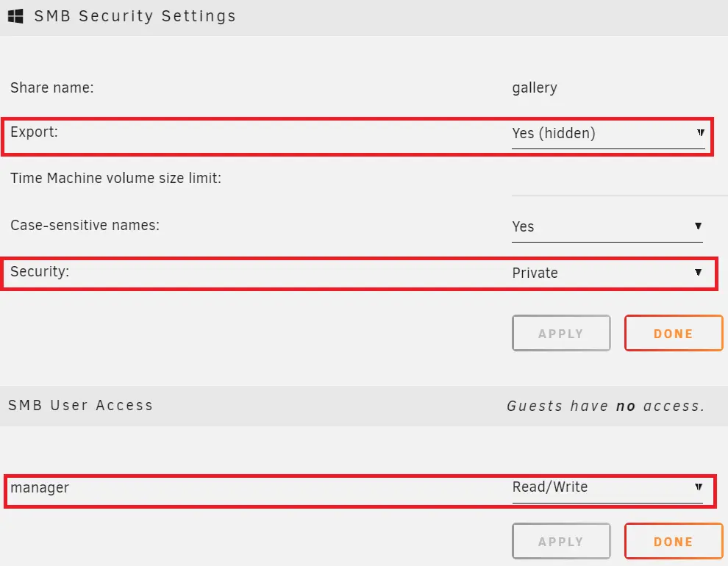The width and height of the screenshot is (728, 566).
Task: Click the Guests have no access notice
Action: pyautogui.click(x=605, y=406)
